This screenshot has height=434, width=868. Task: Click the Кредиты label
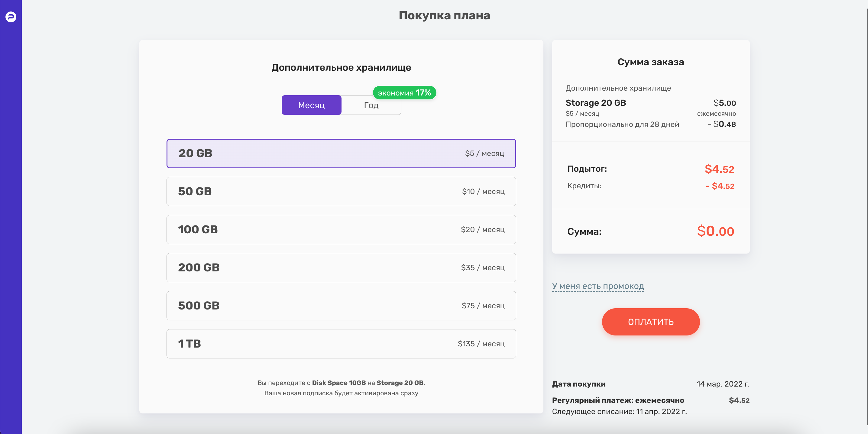[x=584, y=186]
